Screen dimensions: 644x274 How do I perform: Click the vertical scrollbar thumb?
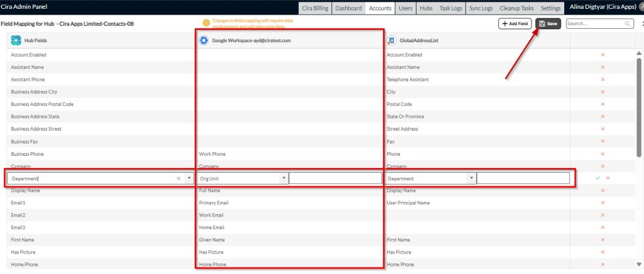click(x=639, y=107)
